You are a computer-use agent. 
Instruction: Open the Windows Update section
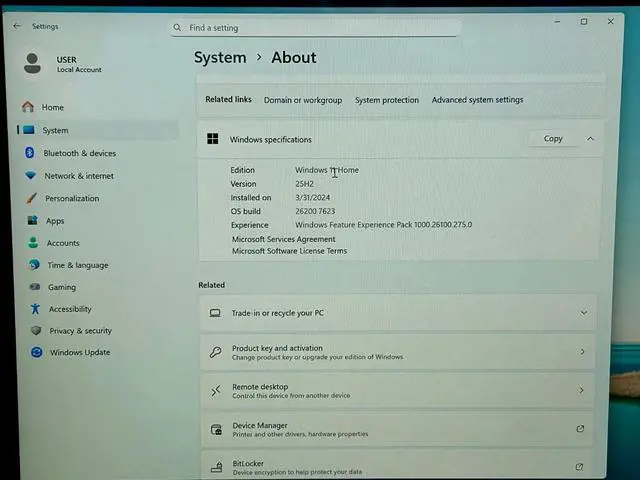[x=80, y=352]
